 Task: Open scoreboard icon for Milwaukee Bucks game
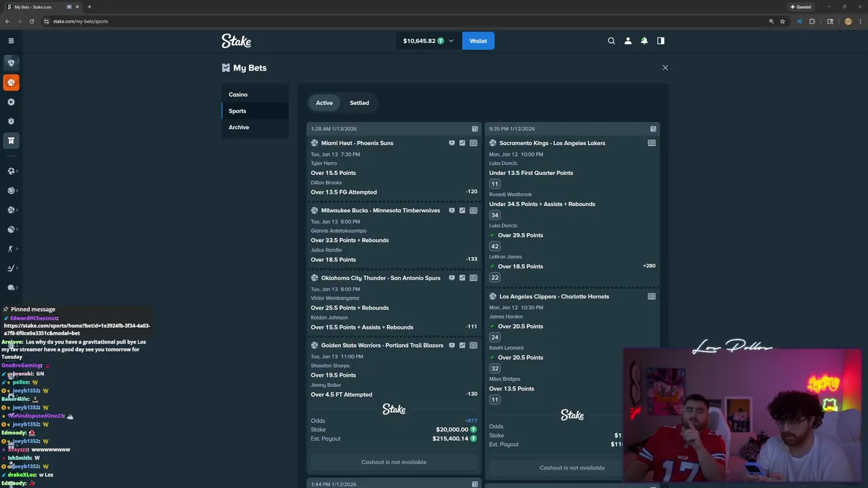tap(473, 210)
